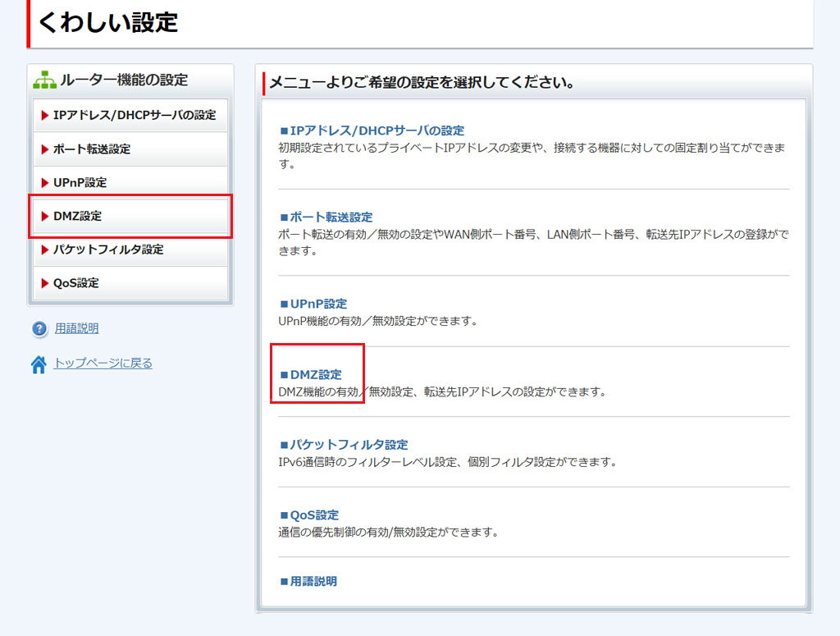Click the network icon beside ルーター機能の設定
This screenshot has width=840, height=636.
pyautogui.click(x=44, y=80)
